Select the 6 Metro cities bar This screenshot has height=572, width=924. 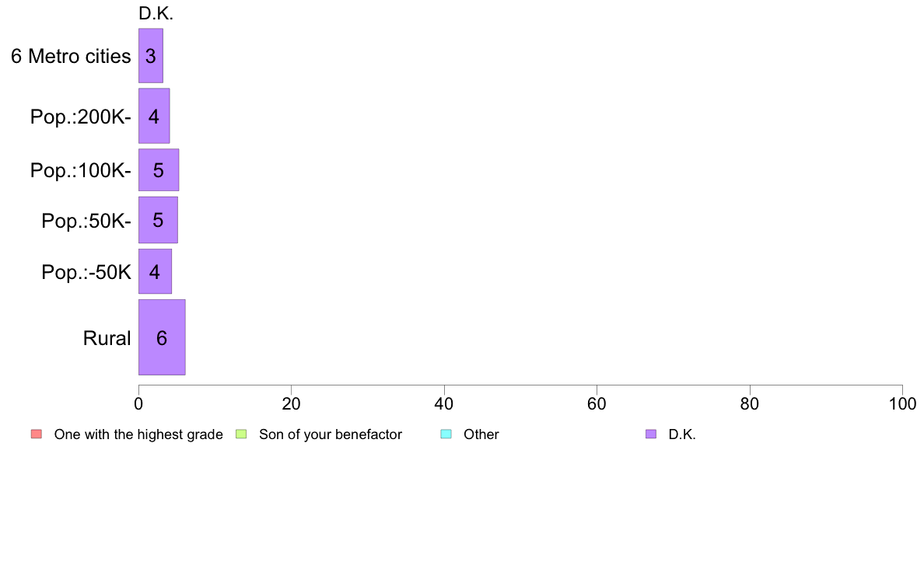click(x=151, y=56)
